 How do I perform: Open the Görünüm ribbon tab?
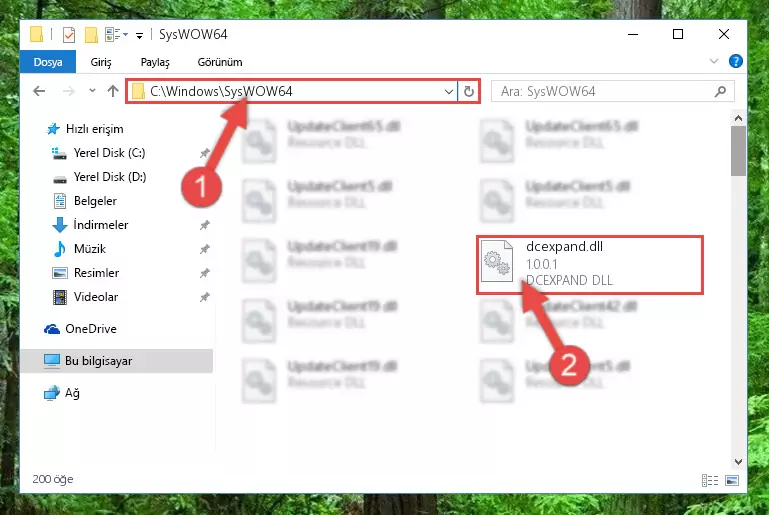(x=220, y=62)
